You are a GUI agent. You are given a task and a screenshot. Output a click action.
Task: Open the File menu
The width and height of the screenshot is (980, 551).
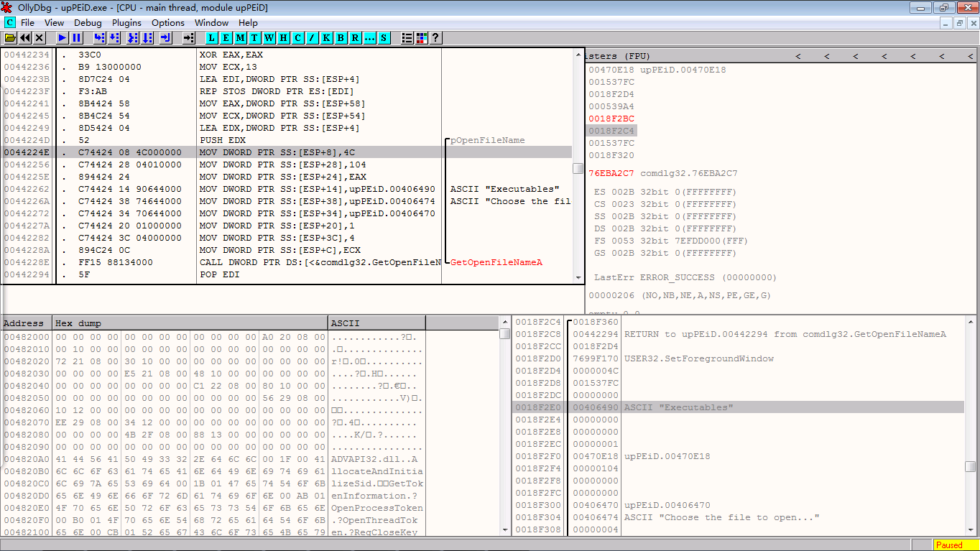[27, 23]
